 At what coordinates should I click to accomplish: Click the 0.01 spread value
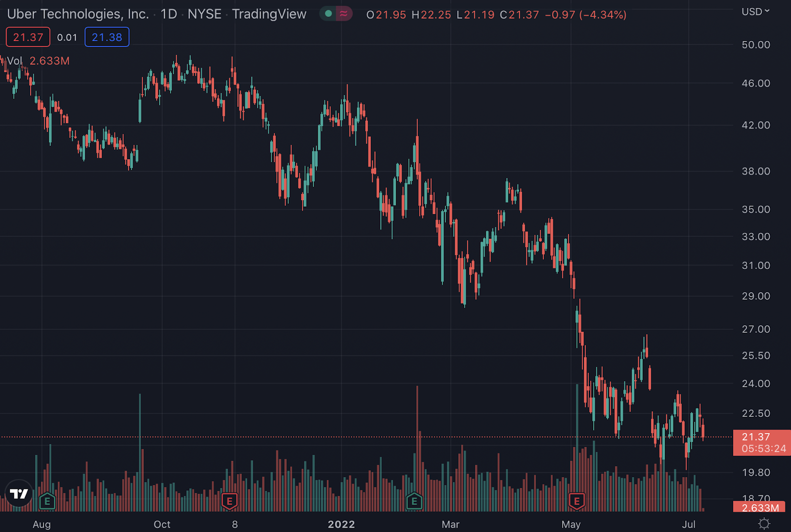pos(67,38)
